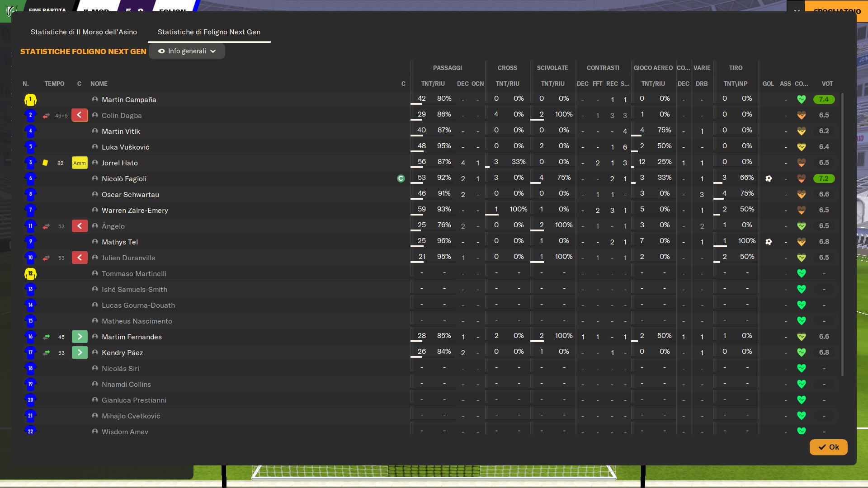
Task: Click the green 7.4 rating badge
Action: 824,99
